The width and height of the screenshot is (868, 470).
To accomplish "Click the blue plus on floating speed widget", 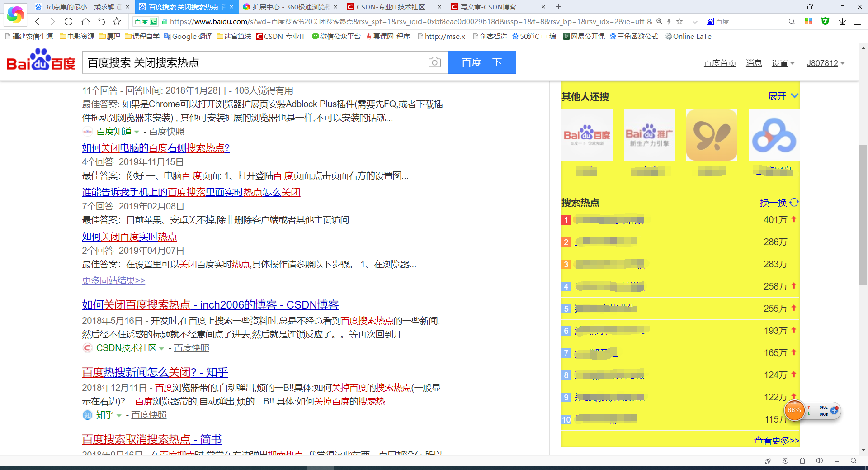I will click(834, 410).
